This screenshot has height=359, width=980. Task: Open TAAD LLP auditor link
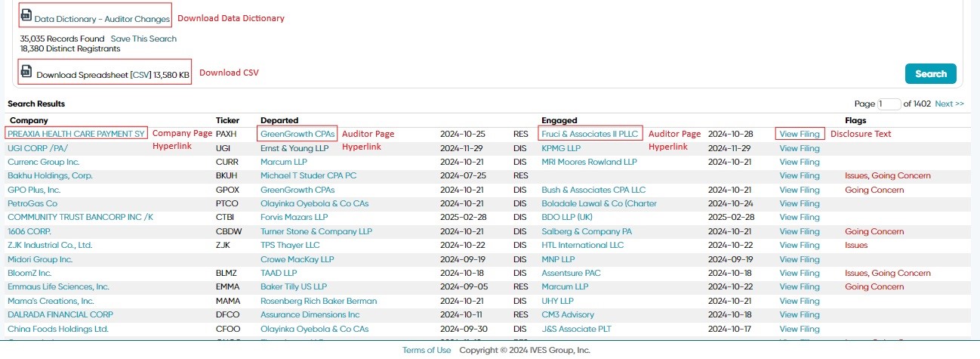(279, 273)
